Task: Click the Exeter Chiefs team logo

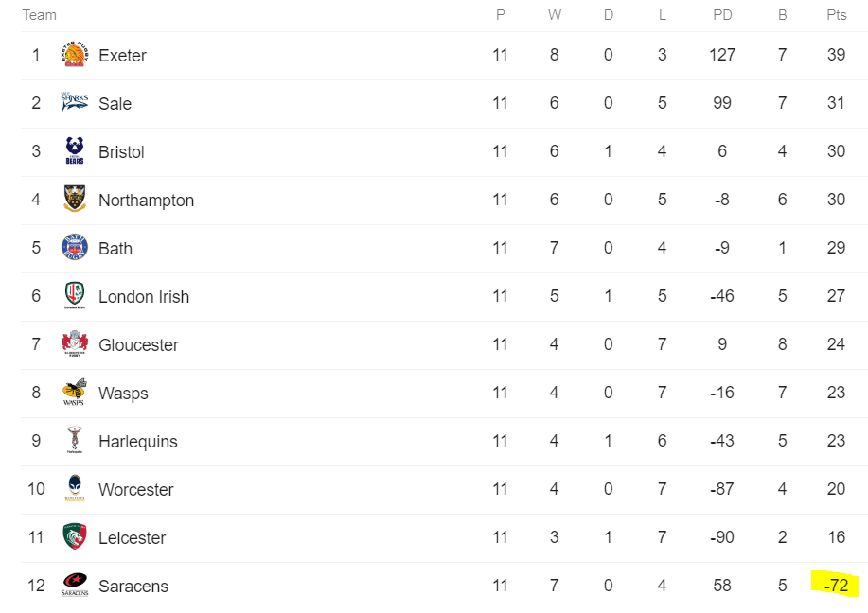Action: 75,55
